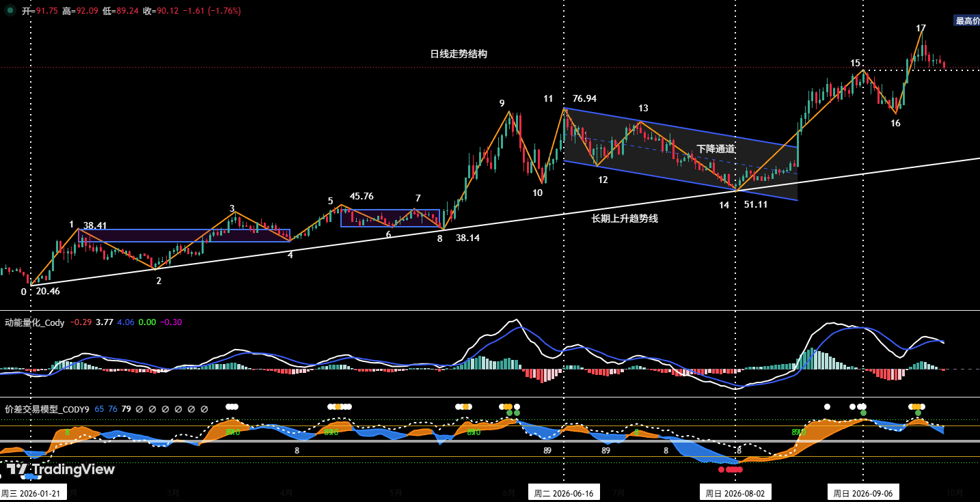
Task: Click the closing price value 90.12
Action: [167, 11]
